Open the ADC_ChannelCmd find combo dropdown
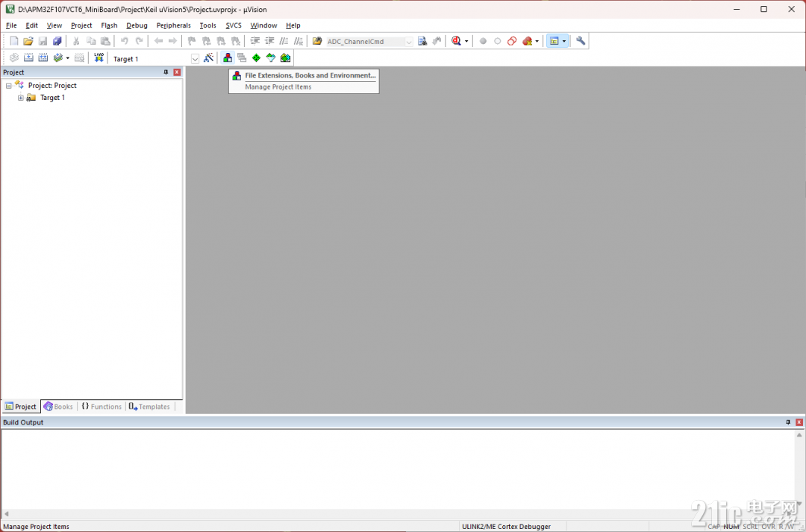 pos(409,42)
